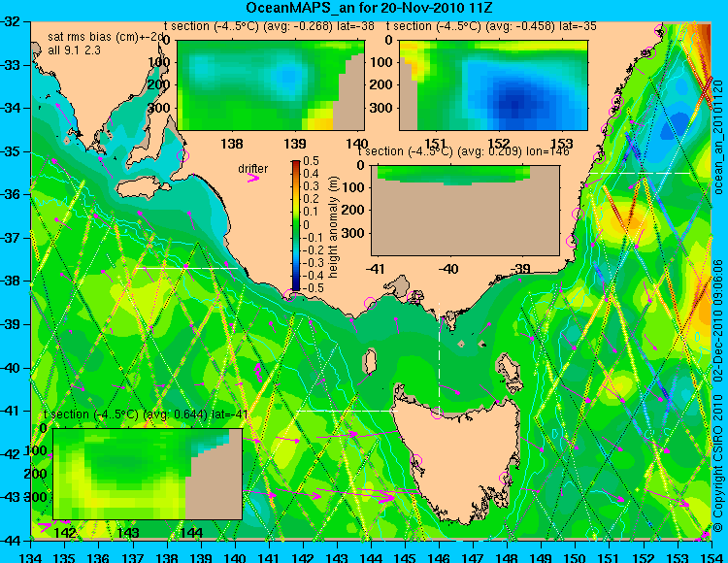Screen dimensions: 728x563
Task: Click the 'height anomaly (m)' colorbar label
Action: coord(333,227)
